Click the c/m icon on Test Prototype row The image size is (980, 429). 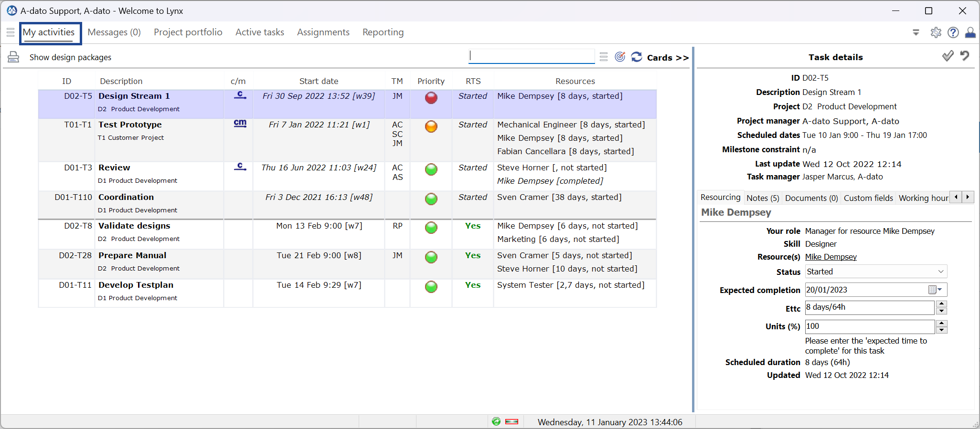tap(240, 124)
